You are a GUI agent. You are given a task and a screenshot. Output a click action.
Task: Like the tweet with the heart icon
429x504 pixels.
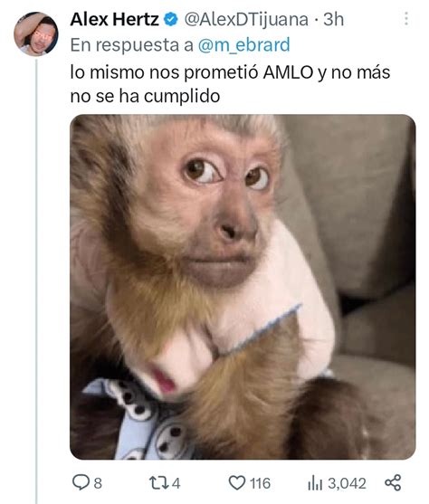[237, 483]
